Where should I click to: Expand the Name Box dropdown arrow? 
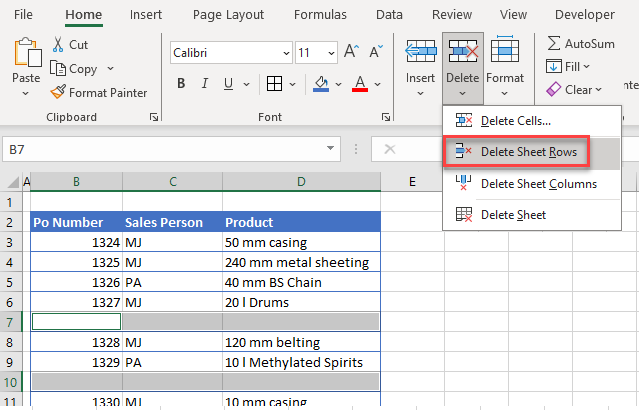click(x=331, y=149)
